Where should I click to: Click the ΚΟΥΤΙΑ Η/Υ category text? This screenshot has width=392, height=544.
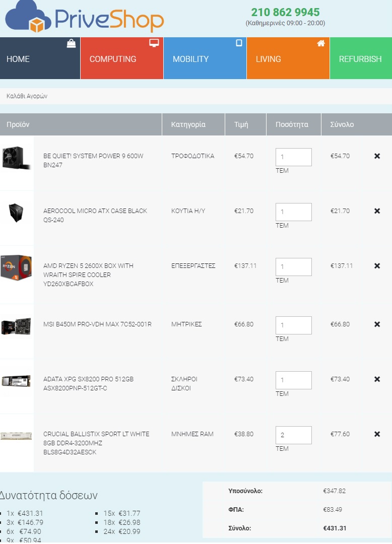point(188,211)
